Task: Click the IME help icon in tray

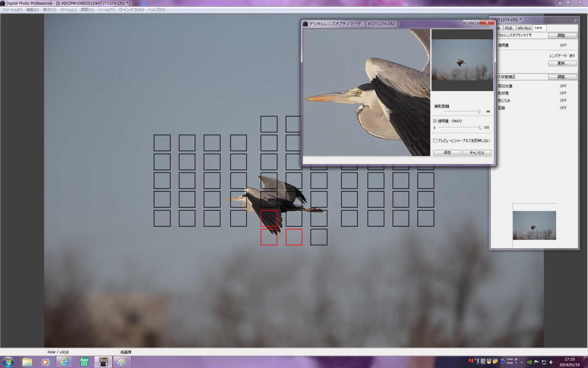Action: (502, 361)
